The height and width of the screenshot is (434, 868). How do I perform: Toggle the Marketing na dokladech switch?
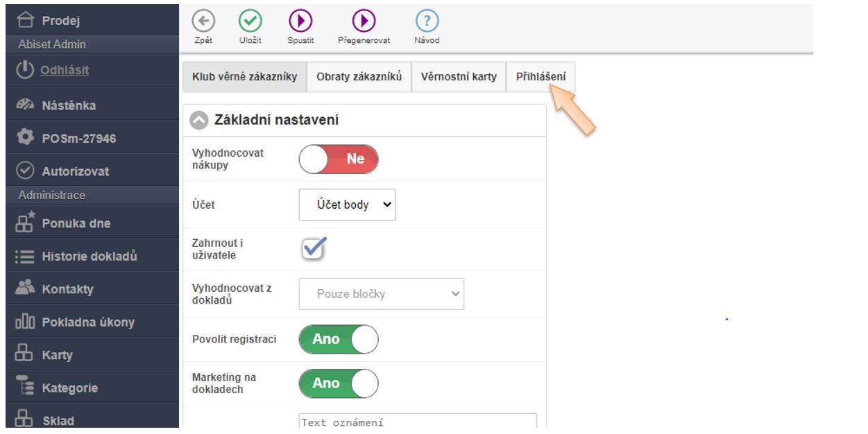(339, 383)
